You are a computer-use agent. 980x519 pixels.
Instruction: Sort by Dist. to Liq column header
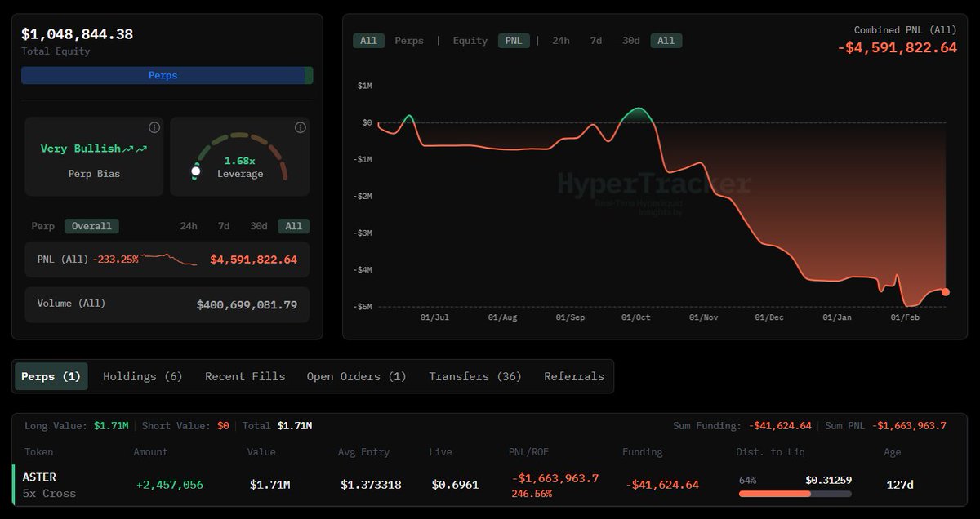coord(769,451)
